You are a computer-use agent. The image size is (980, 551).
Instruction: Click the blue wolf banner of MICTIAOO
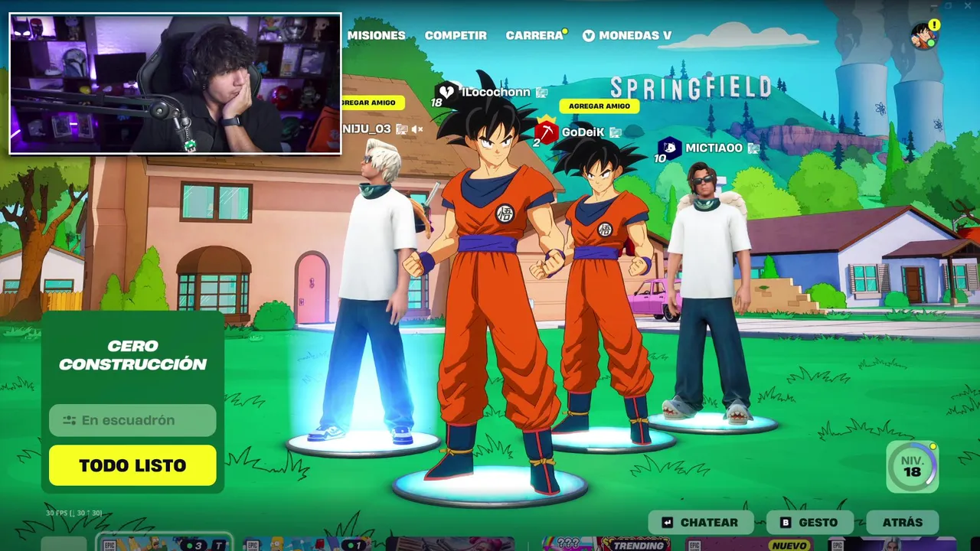[x=669, y=148]
